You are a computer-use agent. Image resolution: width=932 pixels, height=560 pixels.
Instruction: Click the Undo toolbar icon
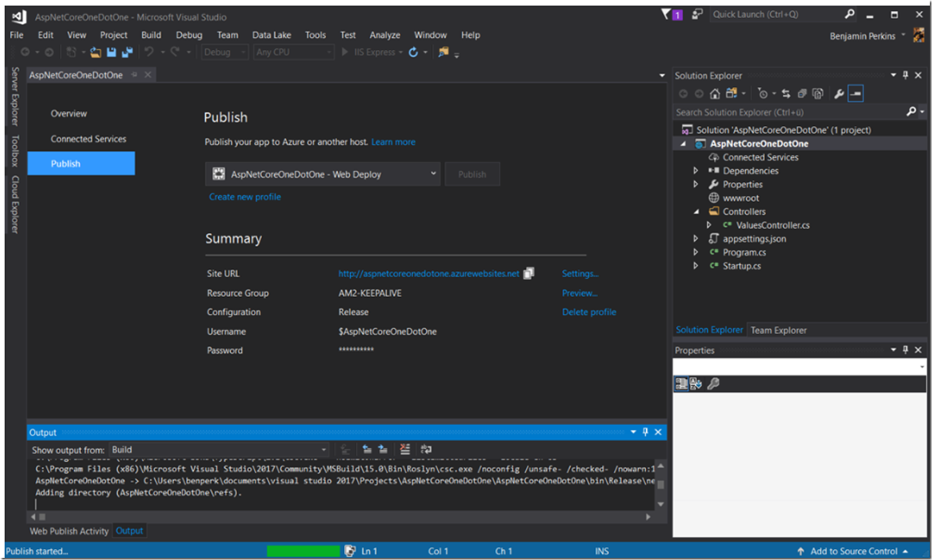tap(149, 52)
